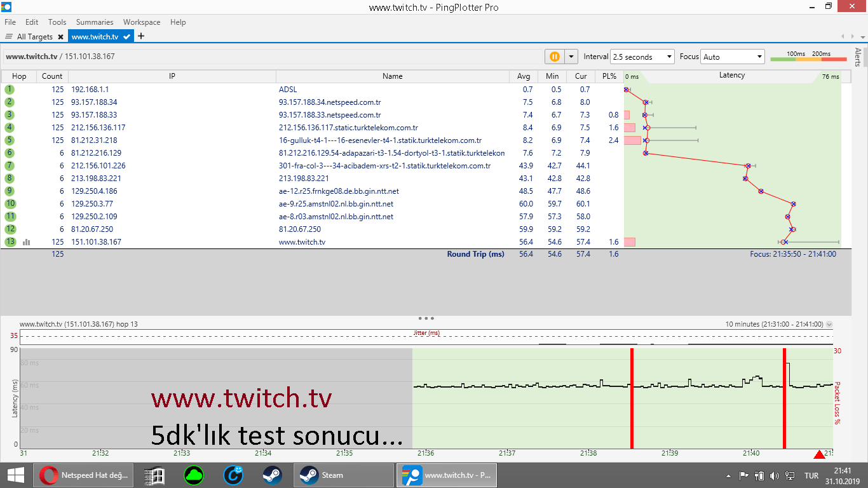
Task: Select the ae-12.r25.frnkge08.de.bb.gin.ntt.net hop name
Action: coord(339,191)
